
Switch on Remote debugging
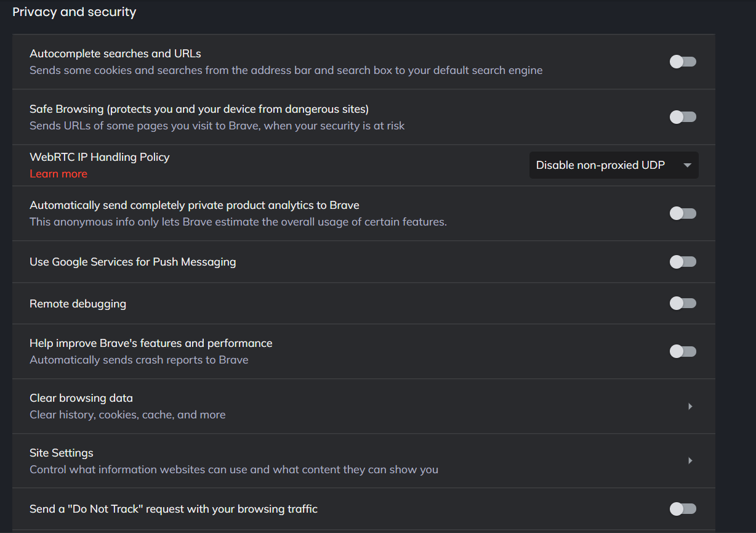point(683,303)
